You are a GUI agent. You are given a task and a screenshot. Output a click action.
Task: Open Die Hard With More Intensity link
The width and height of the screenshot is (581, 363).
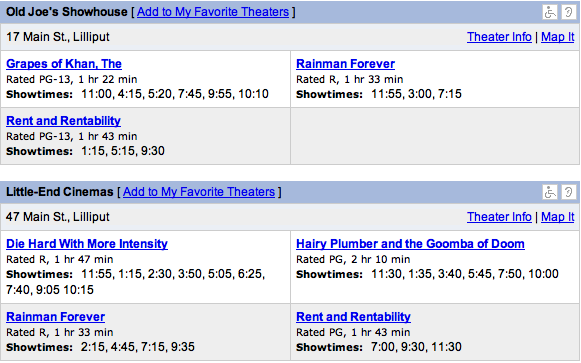pos(87,244)
